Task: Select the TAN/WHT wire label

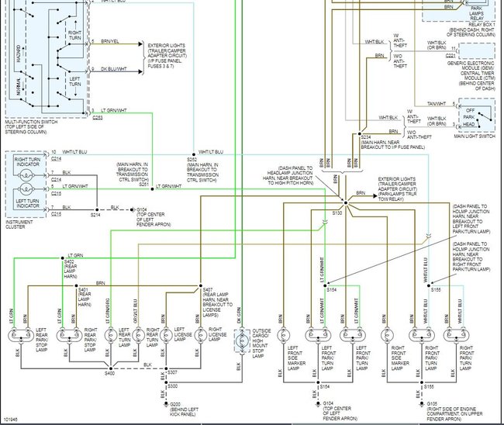Action: 437,104
